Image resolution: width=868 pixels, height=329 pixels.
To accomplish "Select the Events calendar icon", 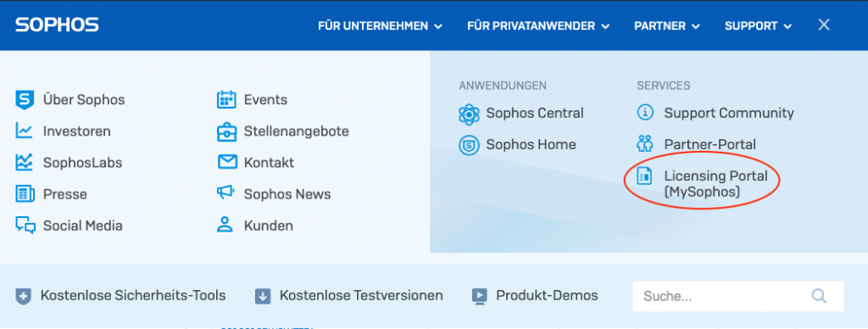I will click(225, 100).
